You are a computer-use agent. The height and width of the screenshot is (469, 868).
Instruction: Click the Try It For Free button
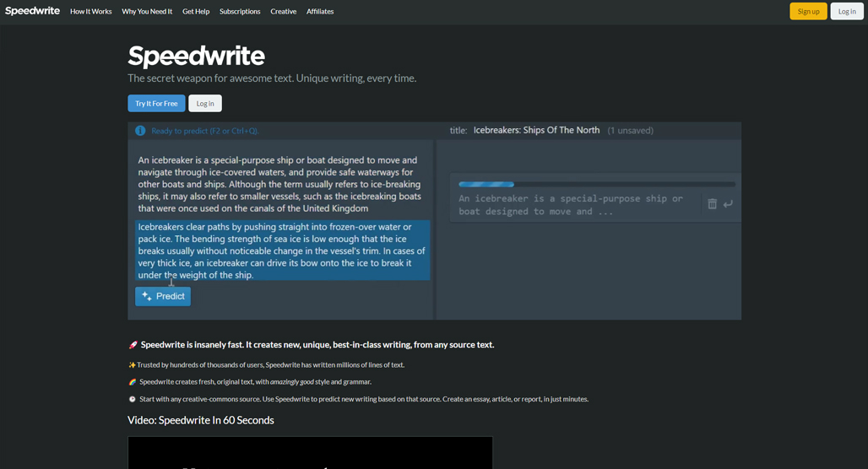pos(157,104)
